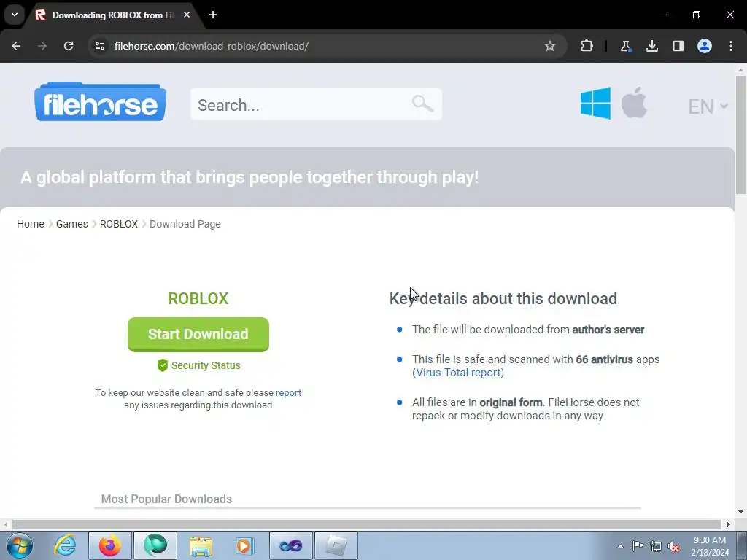747x560 pixels.
Task: Bookmark this page with the star icon
Action: pos(550,46)
